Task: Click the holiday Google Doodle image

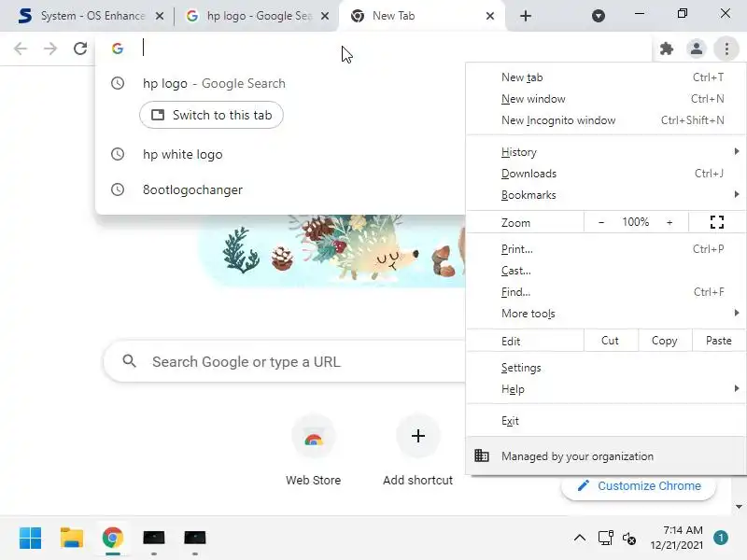Action: pos(333,250)
